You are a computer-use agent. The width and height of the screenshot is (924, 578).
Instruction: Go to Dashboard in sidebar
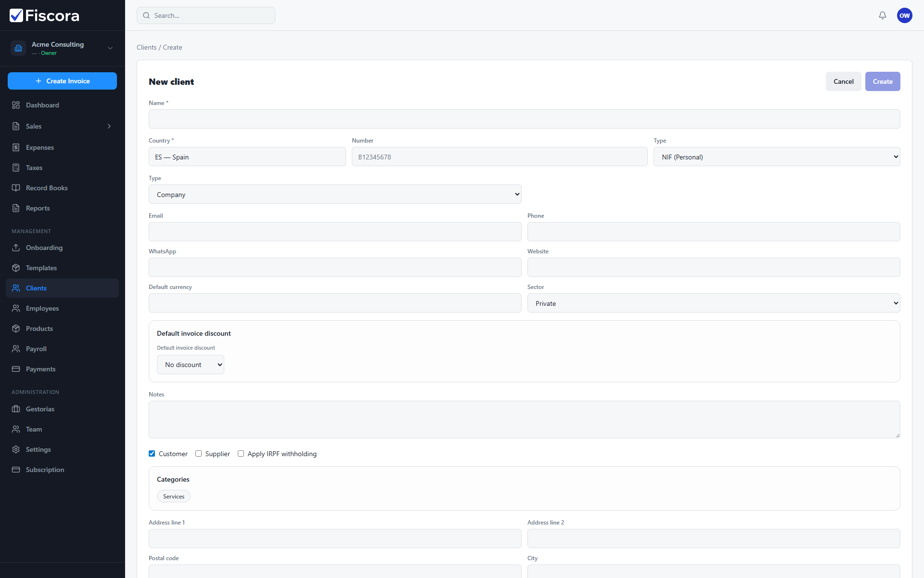[62, 105]
